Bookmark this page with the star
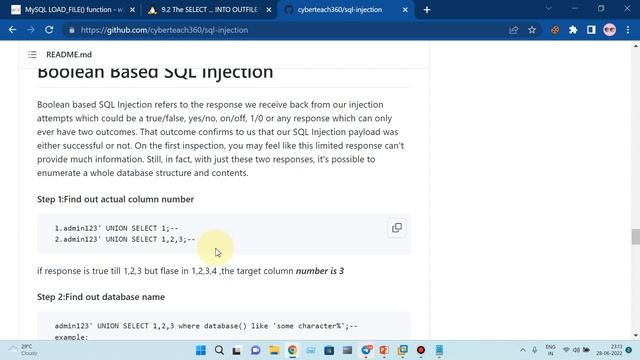 532,30
